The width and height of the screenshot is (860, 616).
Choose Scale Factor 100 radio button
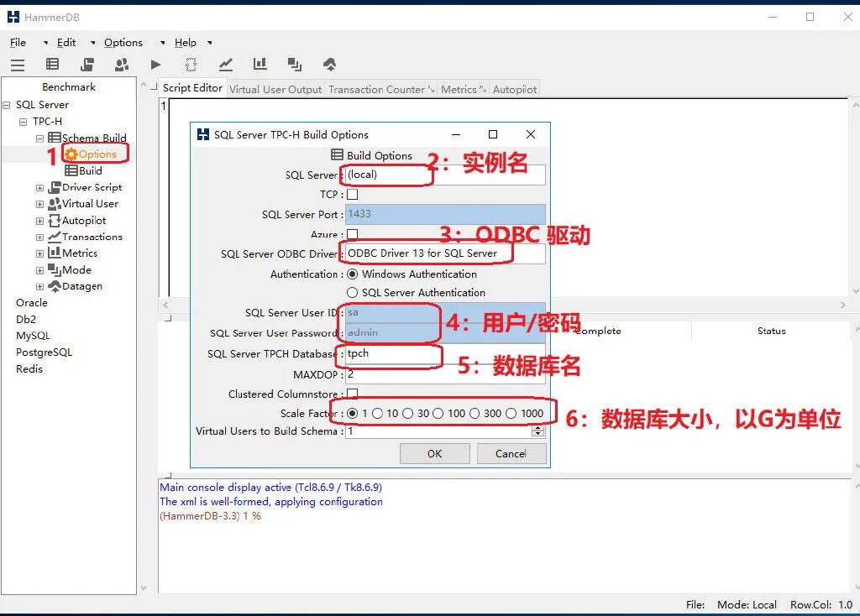tap(438, 413)
